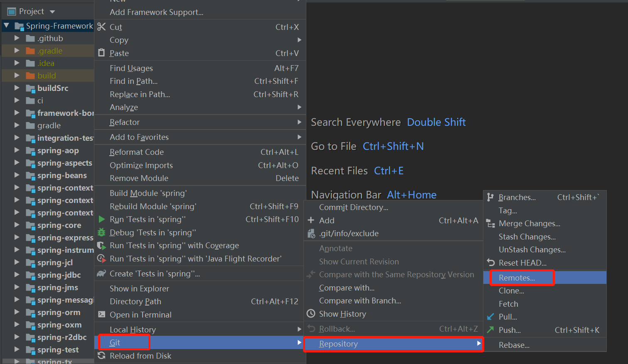Click the Rollback arrow icon

311,329
